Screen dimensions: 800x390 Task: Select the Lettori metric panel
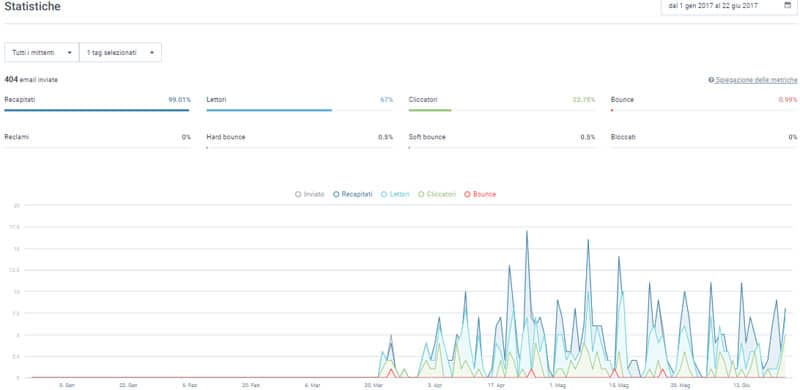(x=300, y=104)
